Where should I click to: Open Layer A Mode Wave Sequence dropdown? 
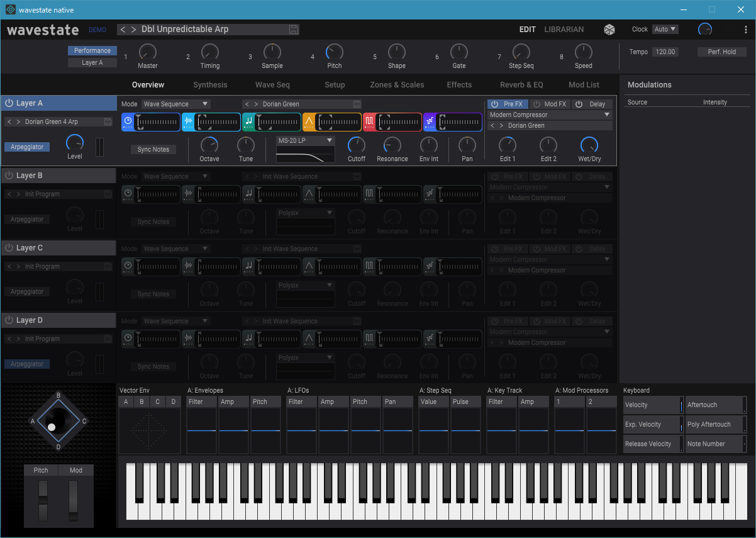[x=175, y=104]
